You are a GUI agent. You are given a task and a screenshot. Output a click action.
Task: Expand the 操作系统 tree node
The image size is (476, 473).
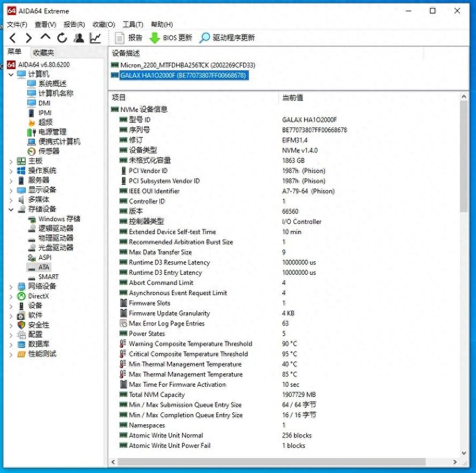11,170
